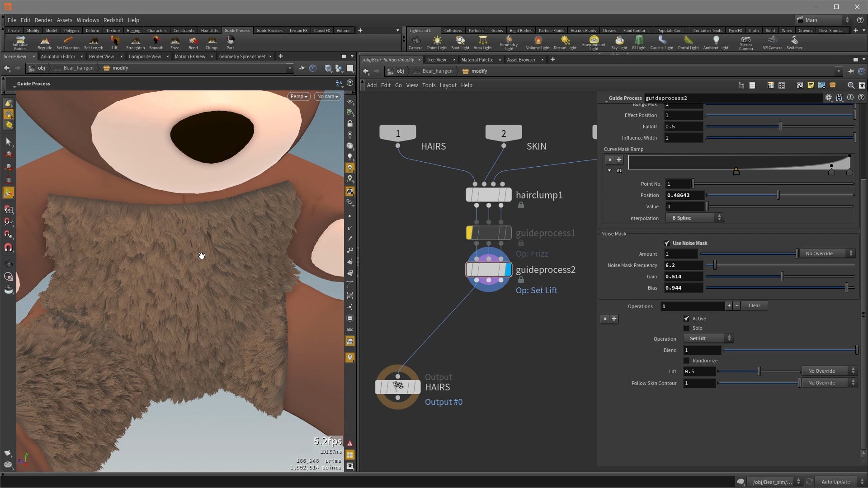The height and width of the screenshot is (488, 868).
Task: Select the Reguide shelf tool
Action: (44, 43)
